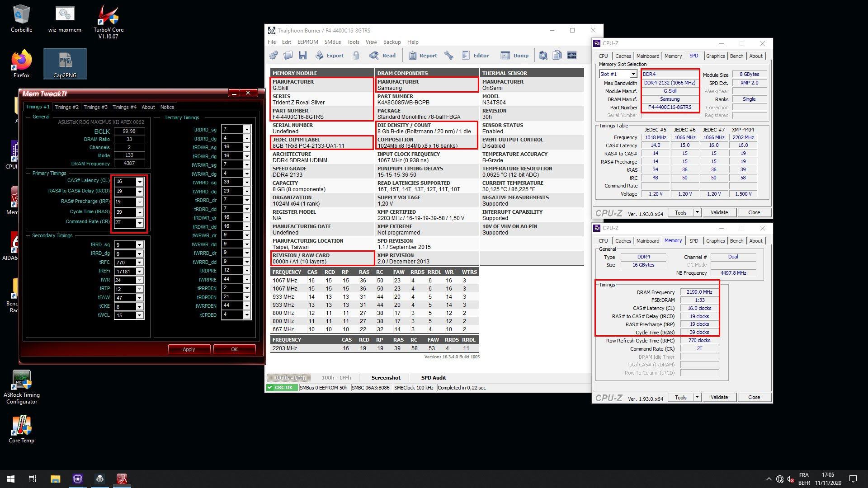Click the SPD Audit button

click(434, 378)
